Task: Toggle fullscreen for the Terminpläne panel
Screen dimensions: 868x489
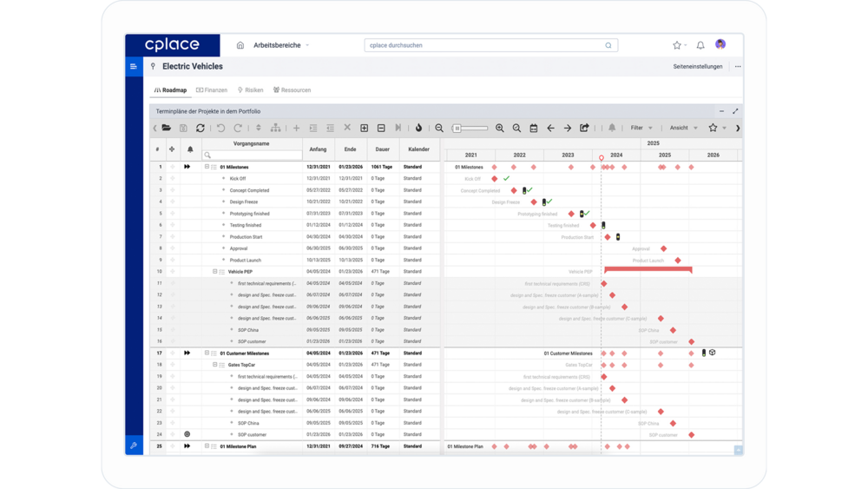Action: point(735,111)
